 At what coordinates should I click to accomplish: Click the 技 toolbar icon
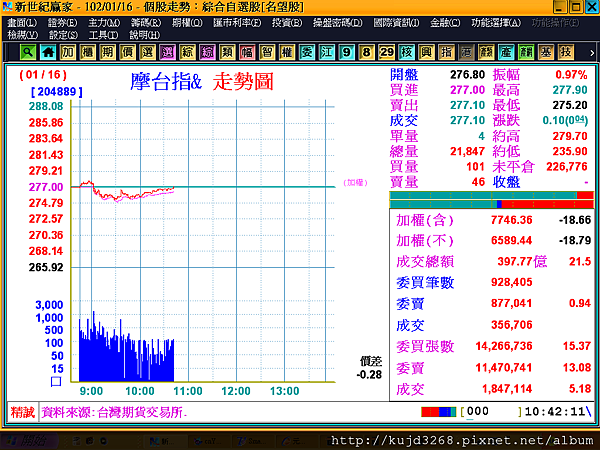(x=565, y=52)
